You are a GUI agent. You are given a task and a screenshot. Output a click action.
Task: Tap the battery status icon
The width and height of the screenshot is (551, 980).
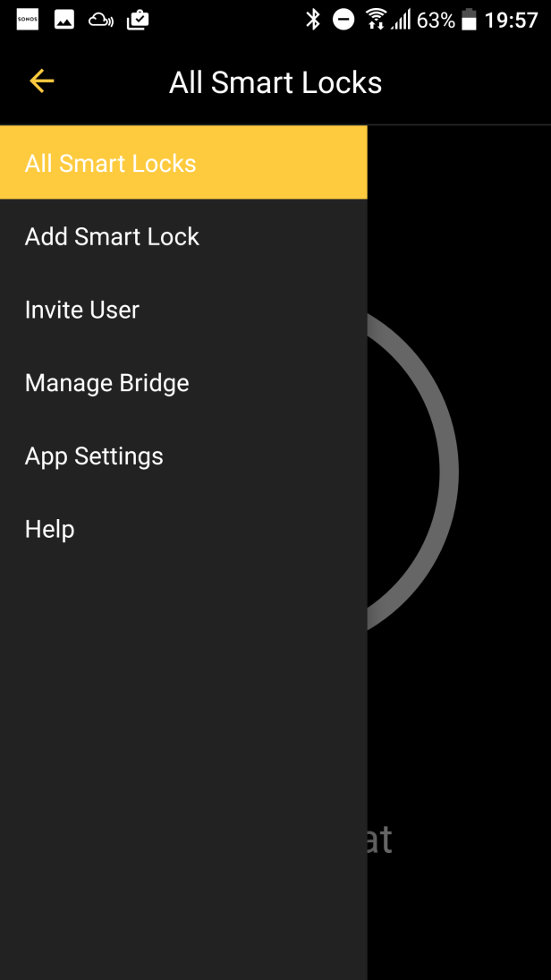[469, 20]
